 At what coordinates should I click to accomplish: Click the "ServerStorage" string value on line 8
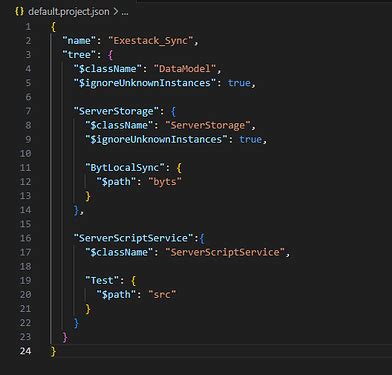(208, 125)
